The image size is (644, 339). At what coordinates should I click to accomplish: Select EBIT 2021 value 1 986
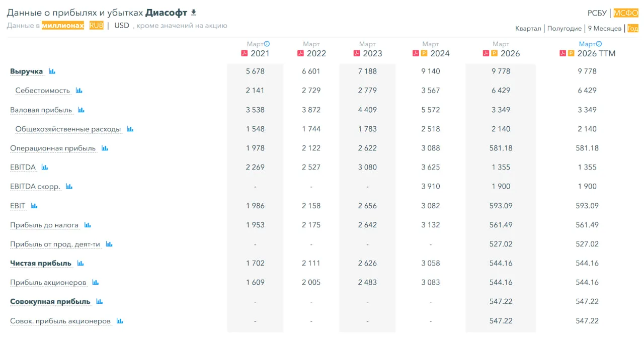point(255,206)
